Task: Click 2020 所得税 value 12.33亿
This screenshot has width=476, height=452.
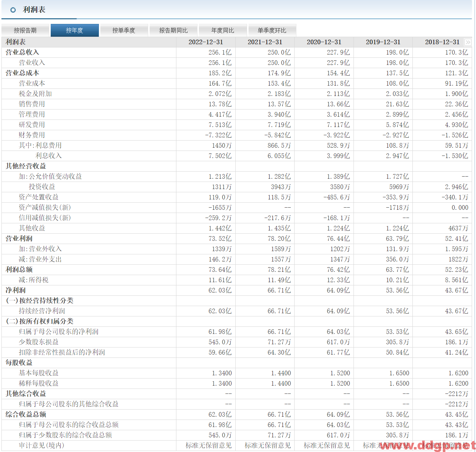Action: click(338, 280)
